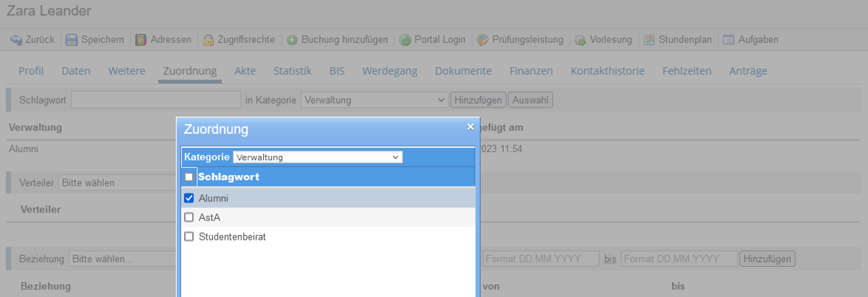Click the Zurück back arrow icon
Image resolution: width=868 pixels, height=297 pixels.
pos(16,40)
